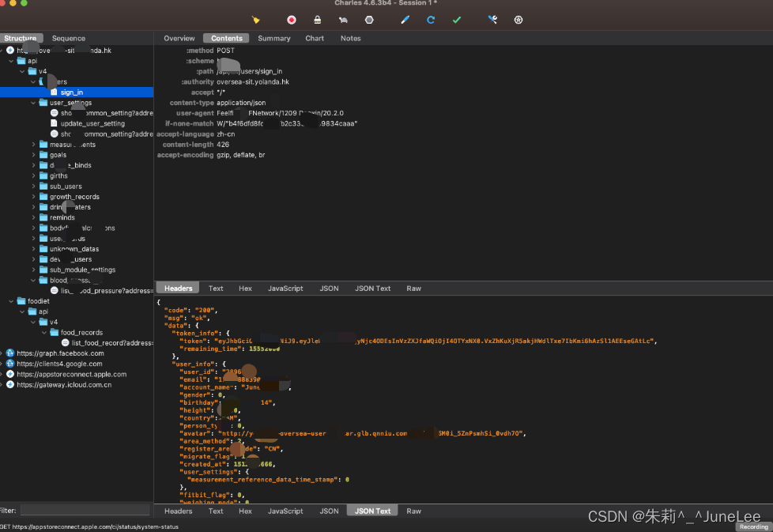This screenshot has width=773, height=532.
Task: Toggle SSL proxying lock icon
Action: point(318,20)
